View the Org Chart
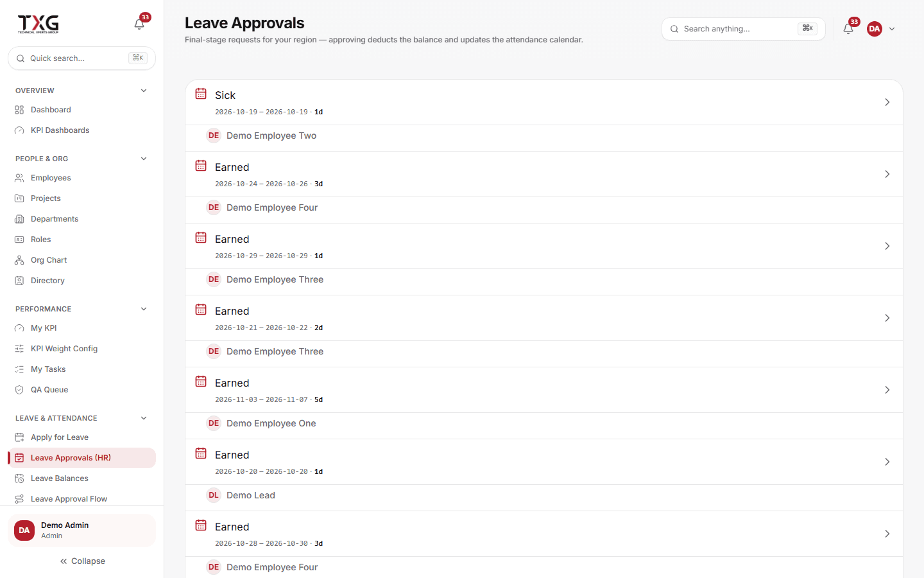Screen dimensions: 924x578 tap(81, 260)
